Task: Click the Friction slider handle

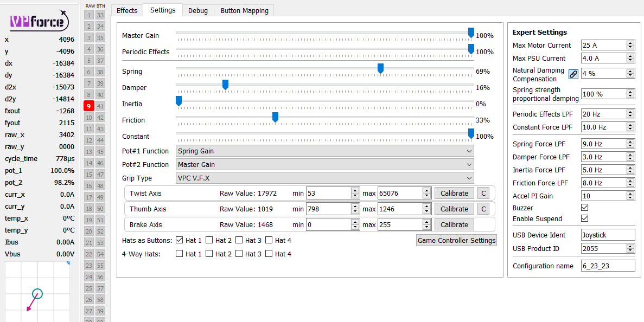Action: tap(275, 117)
